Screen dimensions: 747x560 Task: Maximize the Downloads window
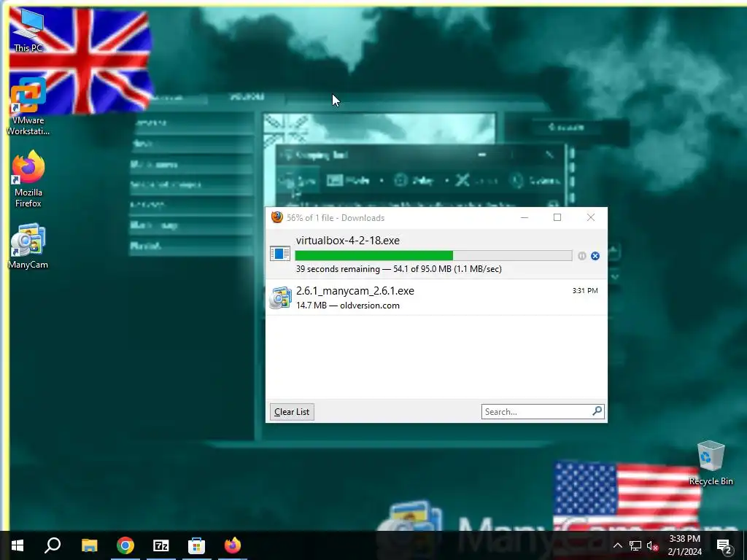tap(557, 217)
